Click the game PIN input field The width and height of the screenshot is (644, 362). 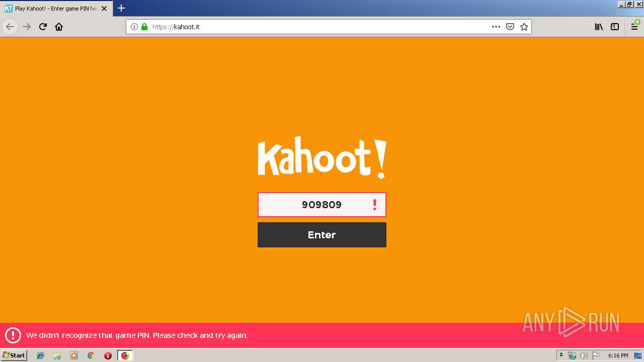click(x=322, y=205)
